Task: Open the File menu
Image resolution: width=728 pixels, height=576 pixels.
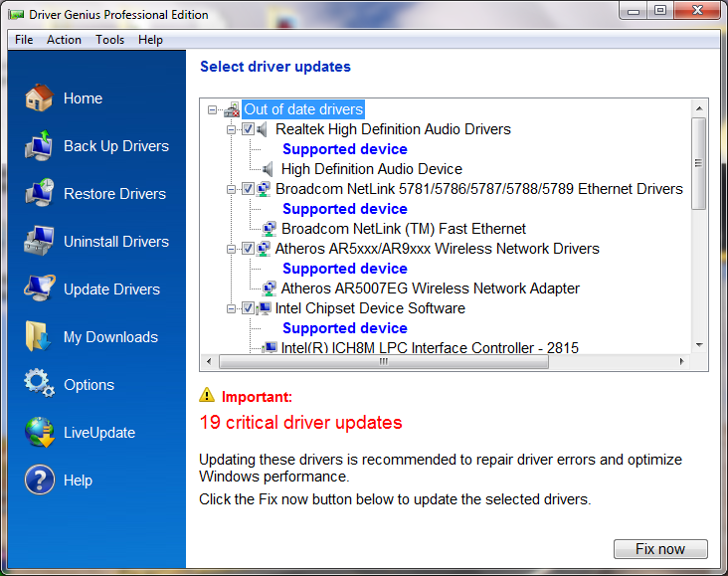Action: [x=24, y=40]
